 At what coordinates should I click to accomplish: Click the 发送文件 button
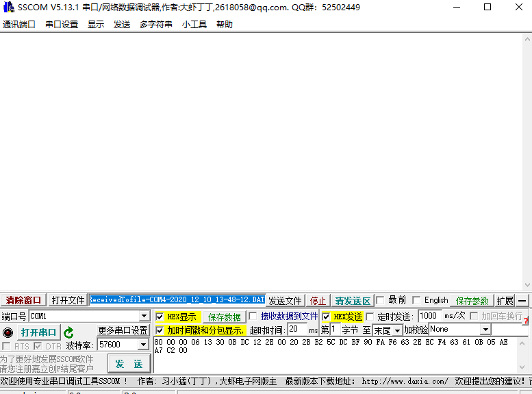point(285,301)
